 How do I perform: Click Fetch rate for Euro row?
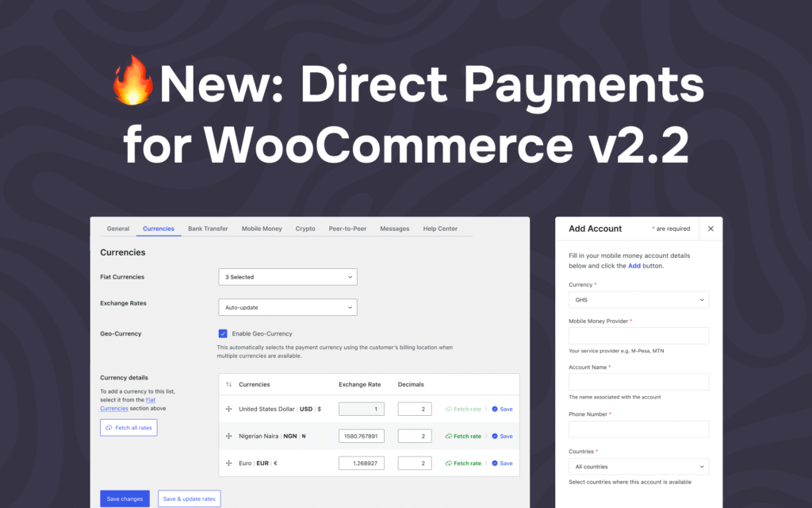[463, 463]
